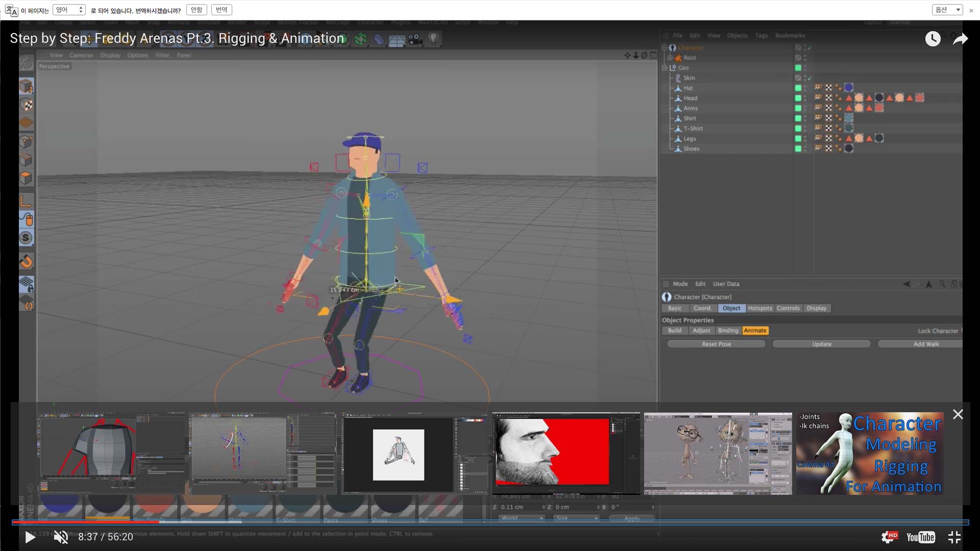The height and width of the screenshot is (551, 980).
Task: Toggle the green layer dot for Geo
Action: (798, 68)
